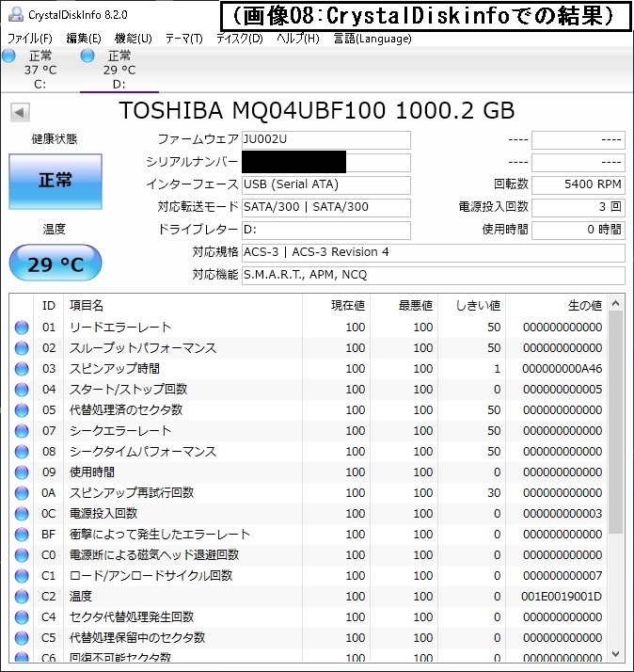Switch to the C: drive tab at 37 °C

[x=40, y=70]
